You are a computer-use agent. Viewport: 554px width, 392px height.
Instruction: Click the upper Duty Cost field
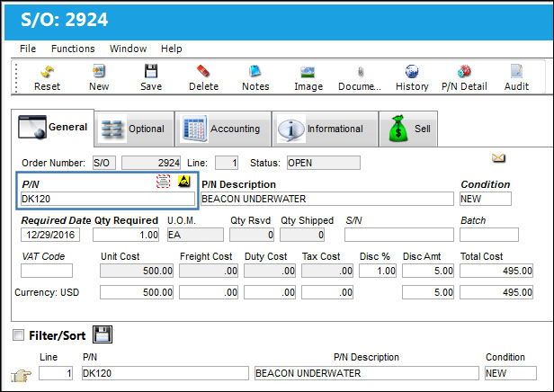(x=270, y=271)
